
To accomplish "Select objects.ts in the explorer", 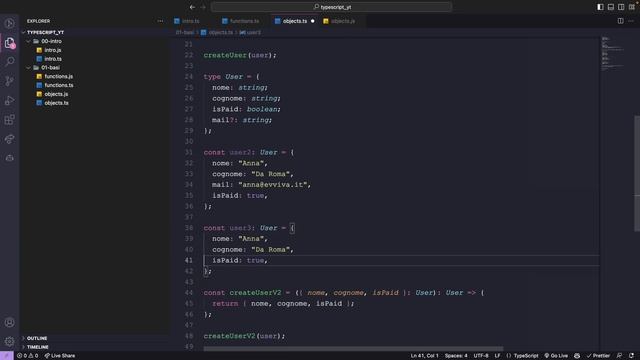I will 56,103.
